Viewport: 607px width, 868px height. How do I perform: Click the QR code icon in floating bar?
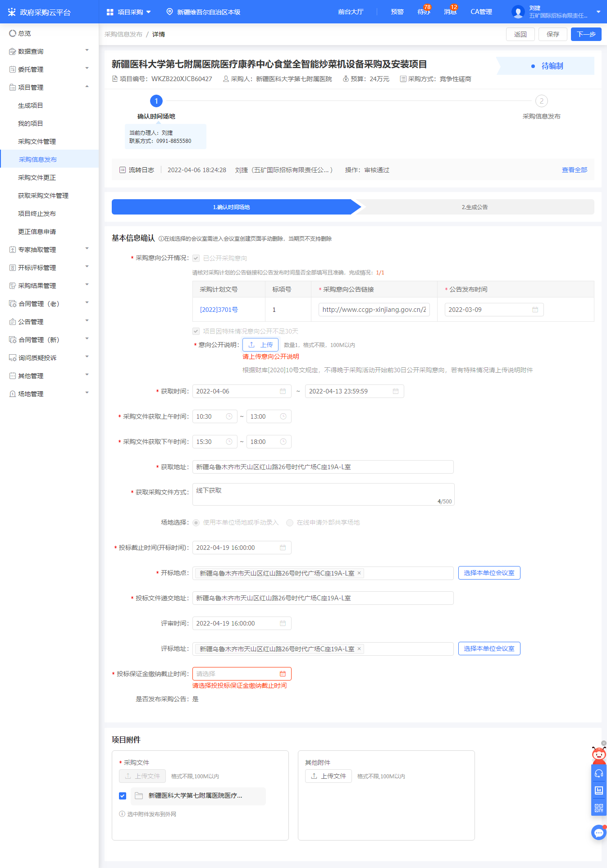598,808
